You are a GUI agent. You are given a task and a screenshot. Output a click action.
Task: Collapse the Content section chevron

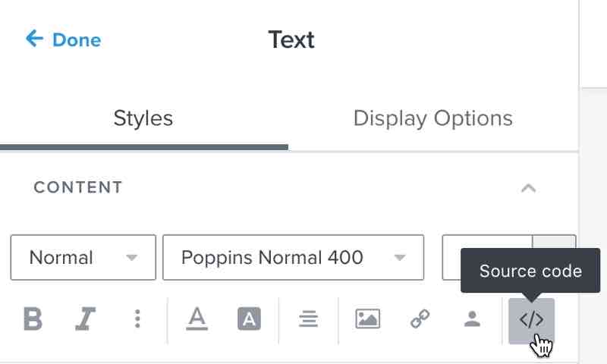click(529, 187)
